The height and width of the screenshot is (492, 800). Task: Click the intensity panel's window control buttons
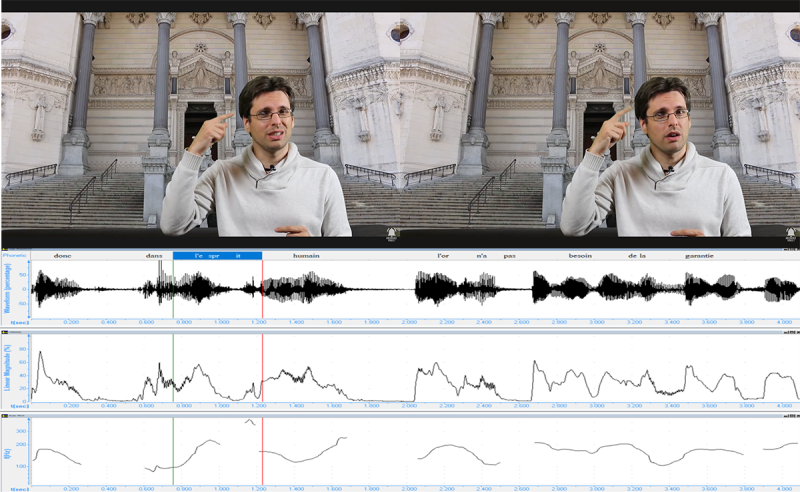[791, 332]
